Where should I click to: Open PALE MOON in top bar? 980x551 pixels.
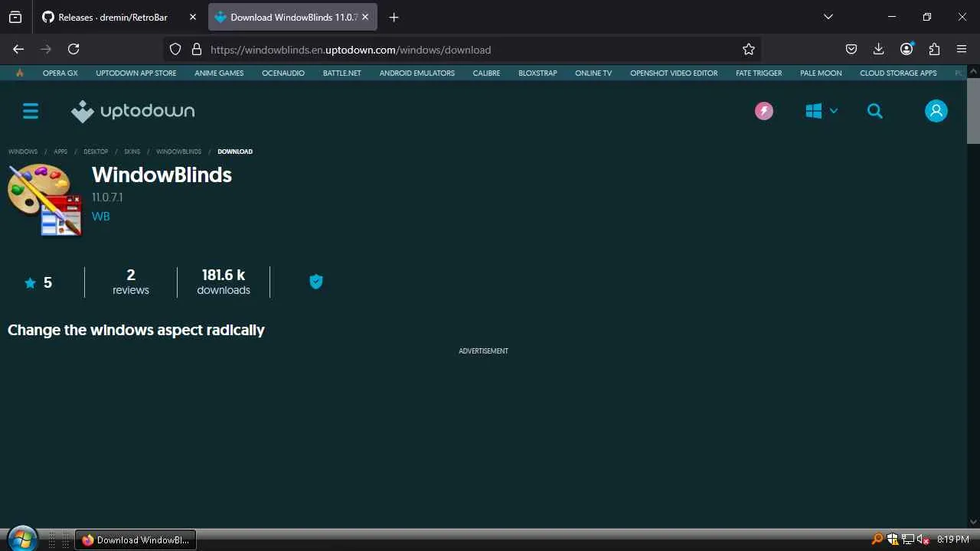pyautogui.click(x=821, y=73)
